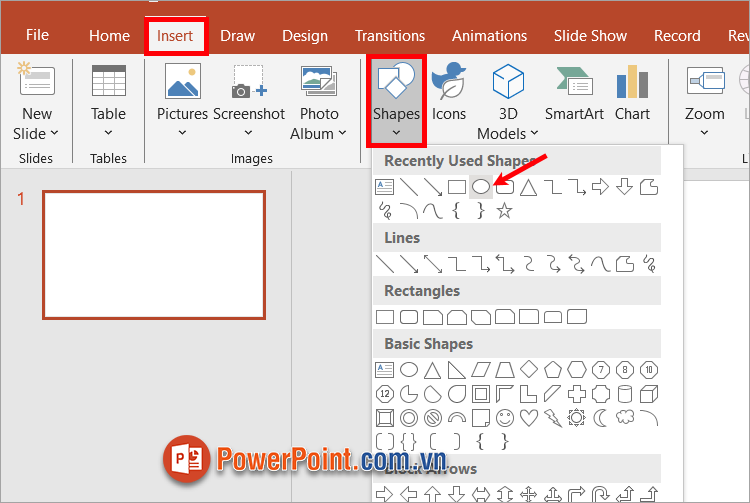This screenshot has width=750, height=503.
Task: Select the moon shape in Basic Shapes
Action: tap(601, 417)
